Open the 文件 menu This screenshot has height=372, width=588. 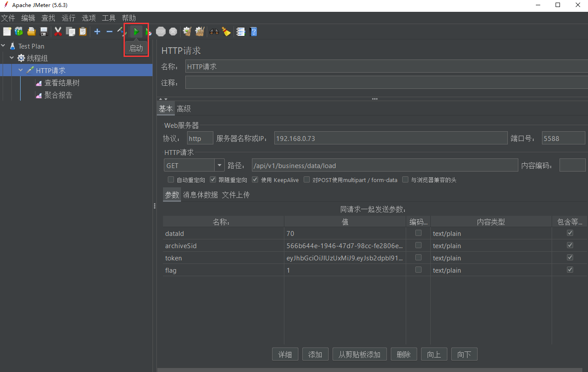click(x=8, y=18)
